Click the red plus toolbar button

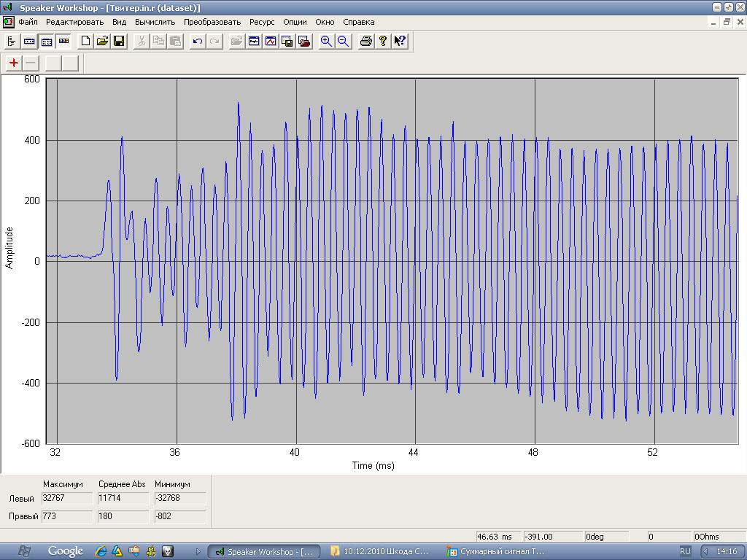click(14, 63)
